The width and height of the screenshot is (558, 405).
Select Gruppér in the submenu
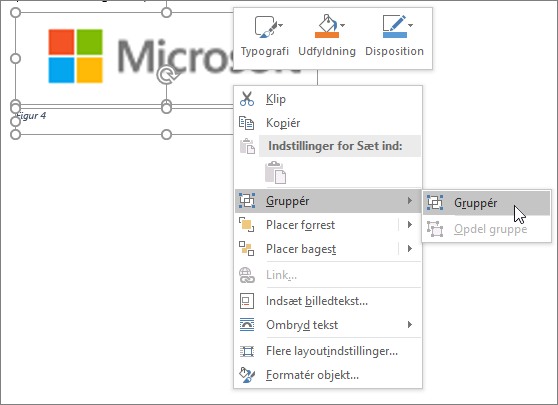(x=486, y=203)
